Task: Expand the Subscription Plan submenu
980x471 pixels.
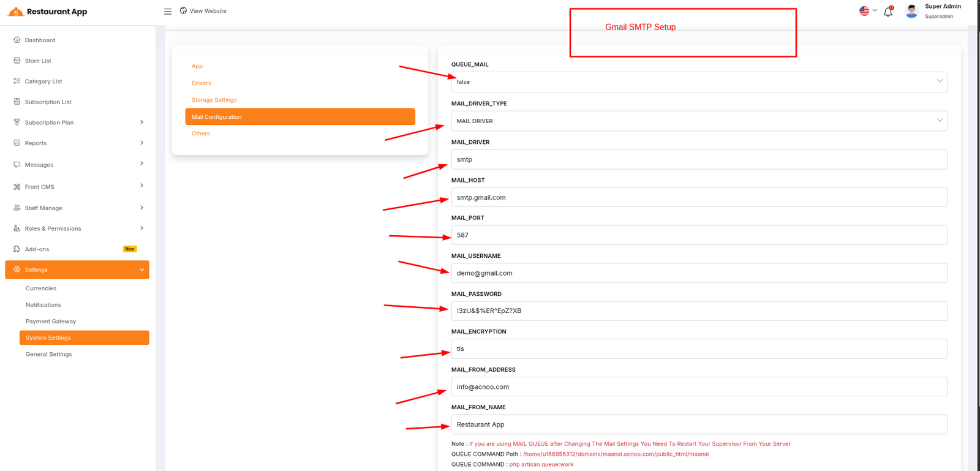Action: pyautogui.click(x=141, y=122)
